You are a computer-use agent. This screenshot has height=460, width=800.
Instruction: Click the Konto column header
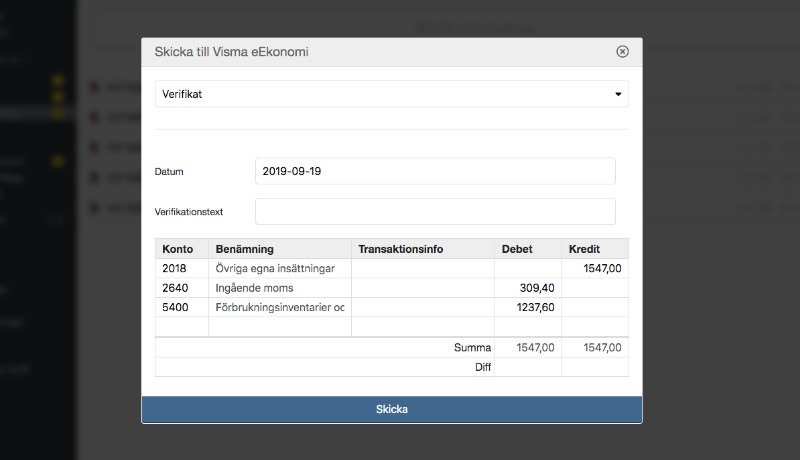pyautogui.click(x=182, y=249)
